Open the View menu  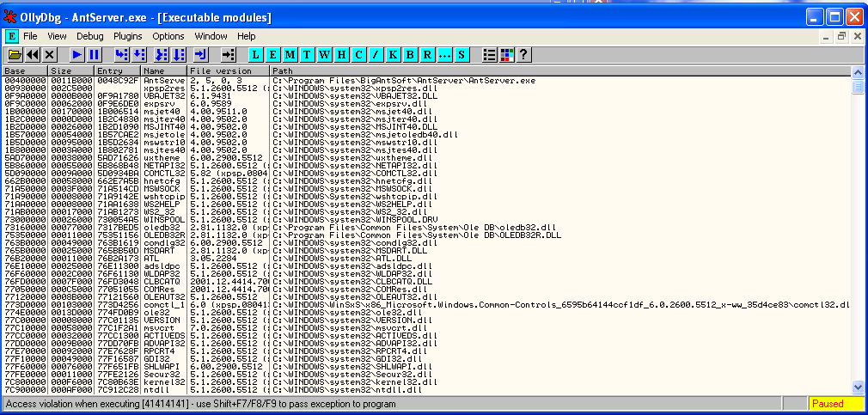57,37
